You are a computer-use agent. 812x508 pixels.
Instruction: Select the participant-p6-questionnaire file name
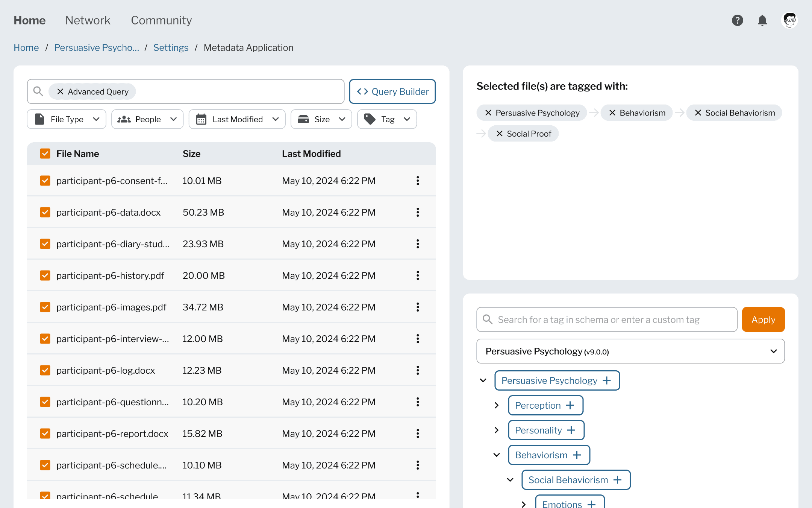point(112,402)
